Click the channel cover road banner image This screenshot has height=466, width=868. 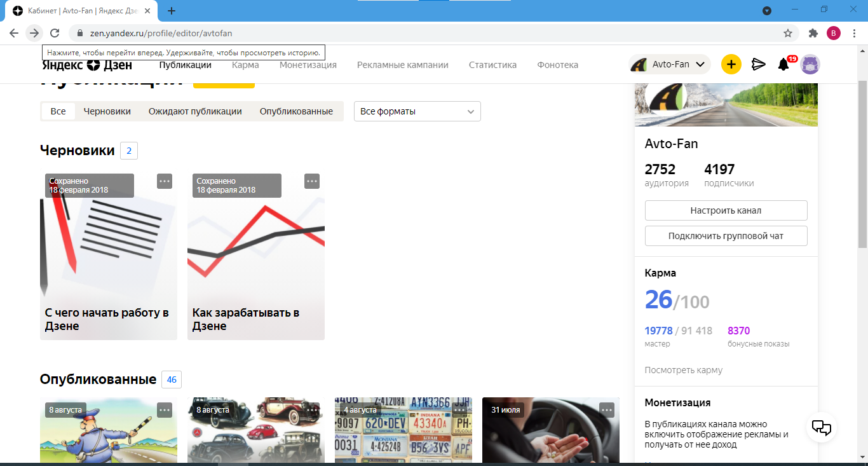point(726,104)
